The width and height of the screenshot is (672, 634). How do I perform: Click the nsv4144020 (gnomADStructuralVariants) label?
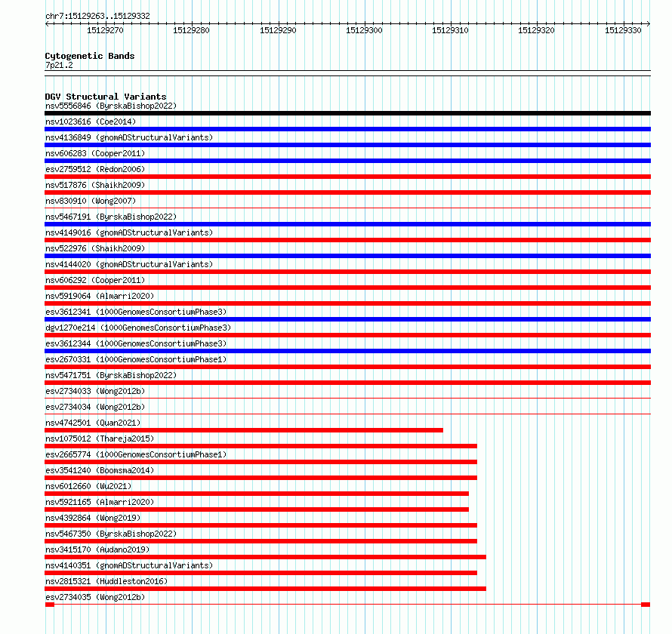[129, 264]
